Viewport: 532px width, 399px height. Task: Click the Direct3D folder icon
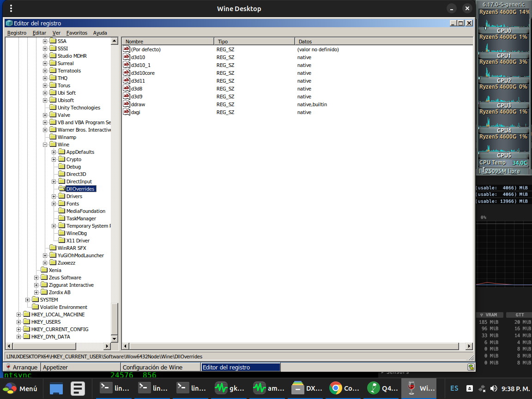61,174
